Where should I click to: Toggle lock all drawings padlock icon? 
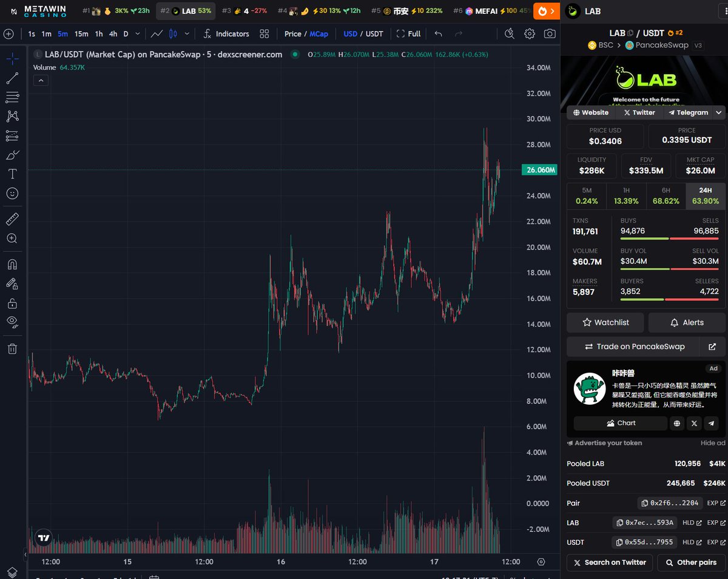(x=12, y=303)
